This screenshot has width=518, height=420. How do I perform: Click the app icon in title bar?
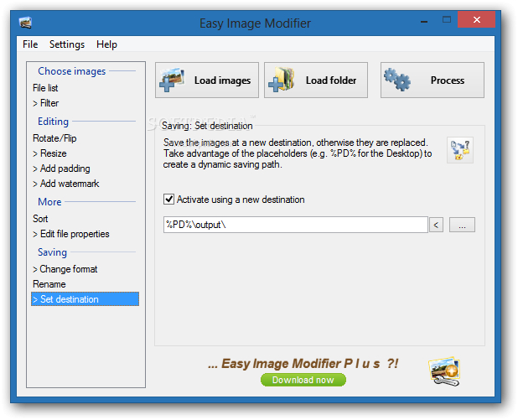(25, 23)
